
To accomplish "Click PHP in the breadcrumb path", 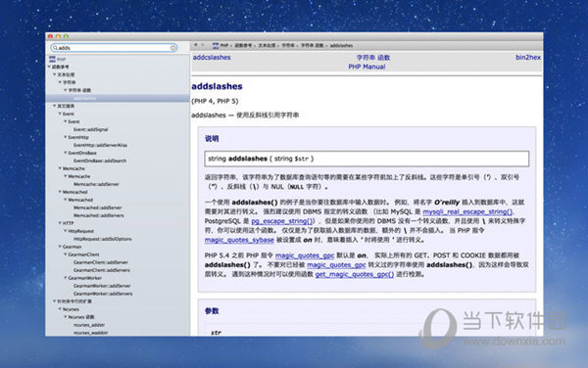I will [224, 45].
